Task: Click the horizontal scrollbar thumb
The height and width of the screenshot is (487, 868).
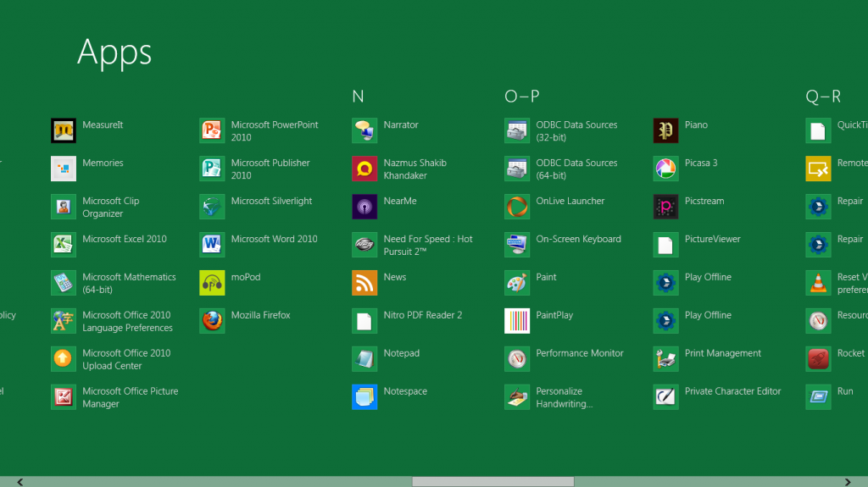Action: (x=493, y=482)
